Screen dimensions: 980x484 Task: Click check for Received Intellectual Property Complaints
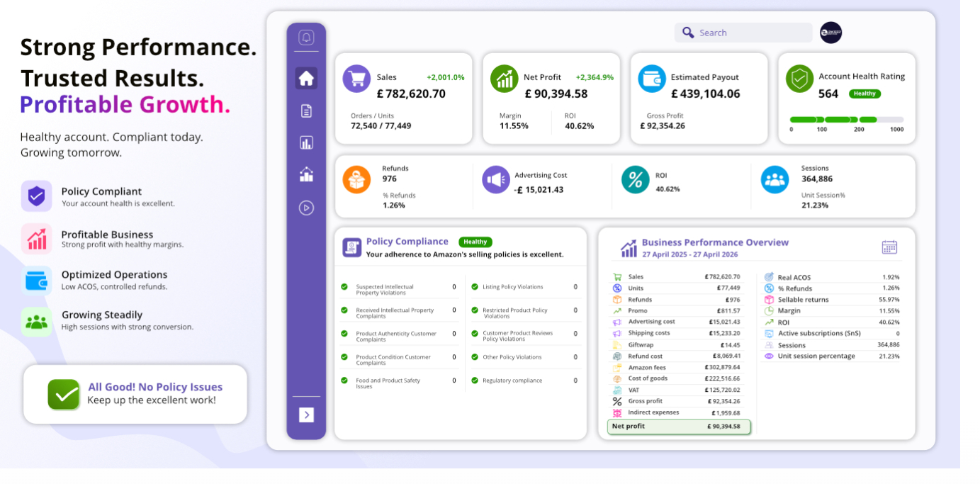(344, 310)
